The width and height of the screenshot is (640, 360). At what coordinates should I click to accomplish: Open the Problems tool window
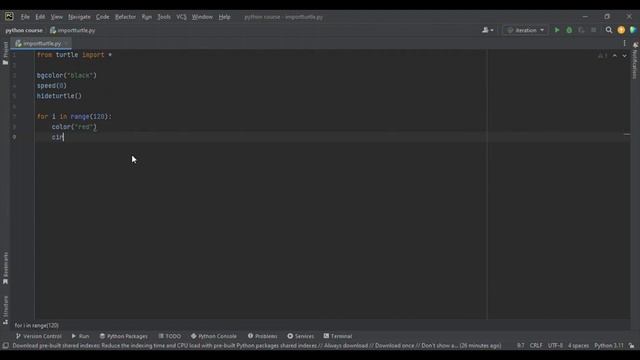tap(262, 336)
